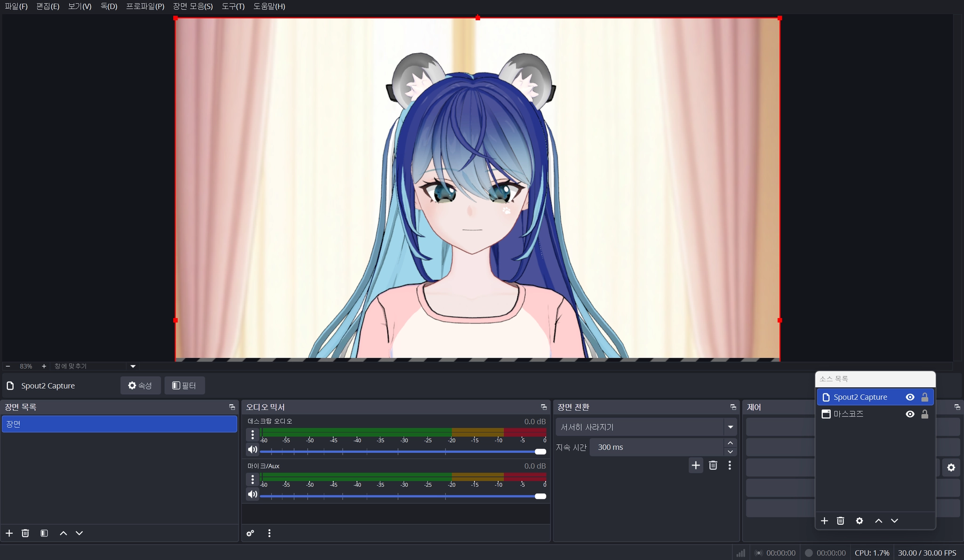Hide the Spout2 Capture source

(910, 397)
